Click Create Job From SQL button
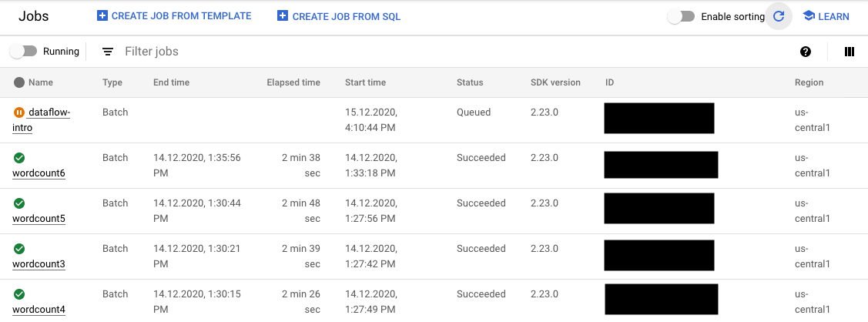Screen dimensions: 868x322 pyautogui.click(x=339, y=16)
